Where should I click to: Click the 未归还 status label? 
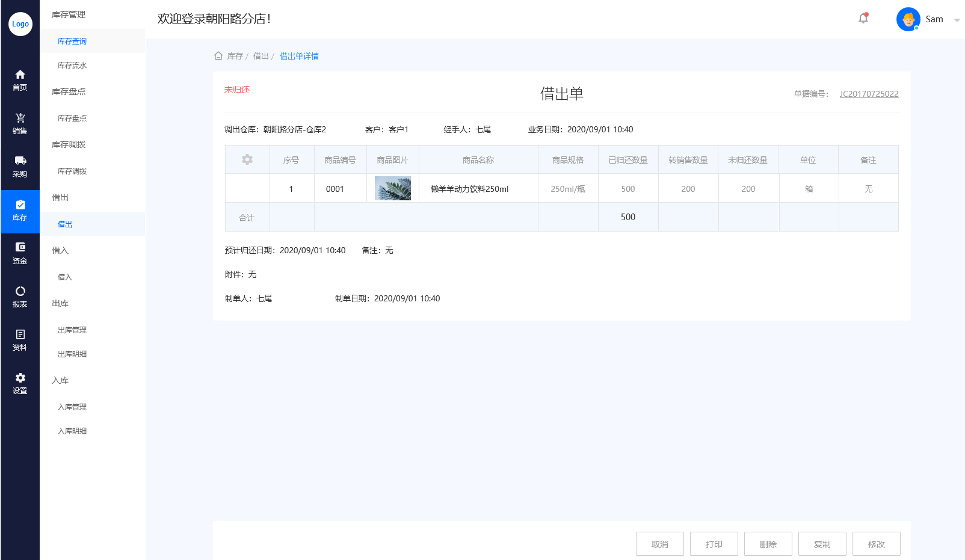237,90
